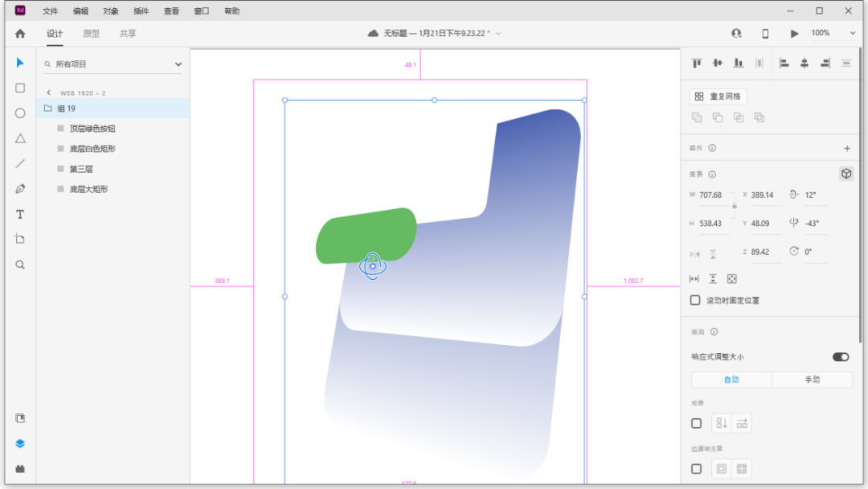Screen dimensions: 868x489
Task: Select the Rectangle tool
Action: tap(20, 88)
